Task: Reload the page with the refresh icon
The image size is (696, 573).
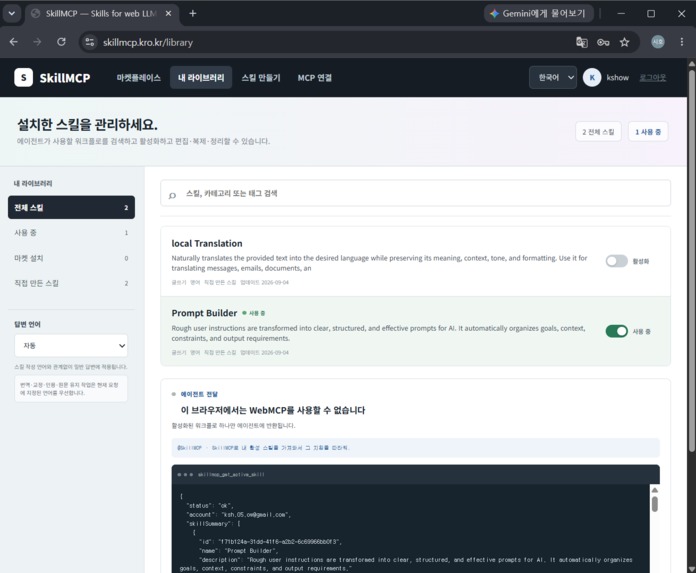Action: click(61, 42)
